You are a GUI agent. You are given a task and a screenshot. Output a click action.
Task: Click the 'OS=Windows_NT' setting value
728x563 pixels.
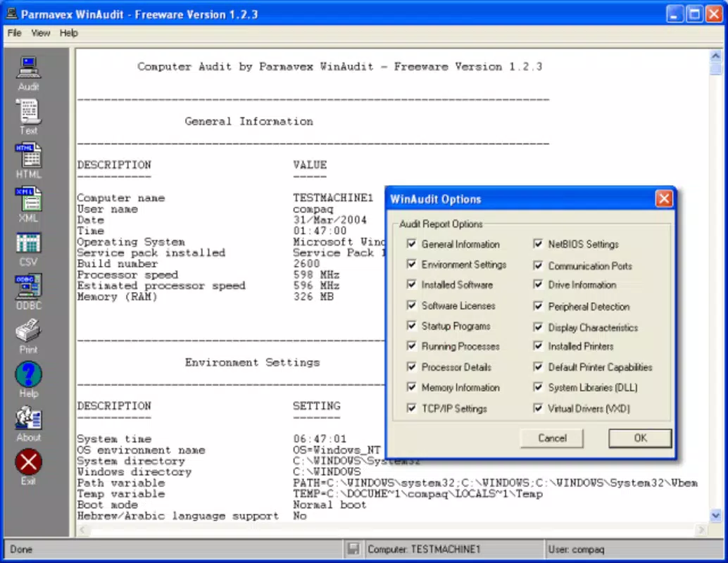[x=337, y=450]
